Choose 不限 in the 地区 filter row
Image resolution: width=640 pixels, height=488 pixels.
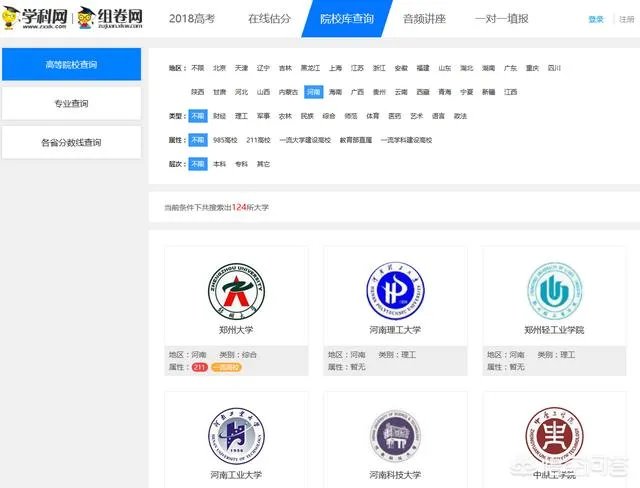click(198, 68)
